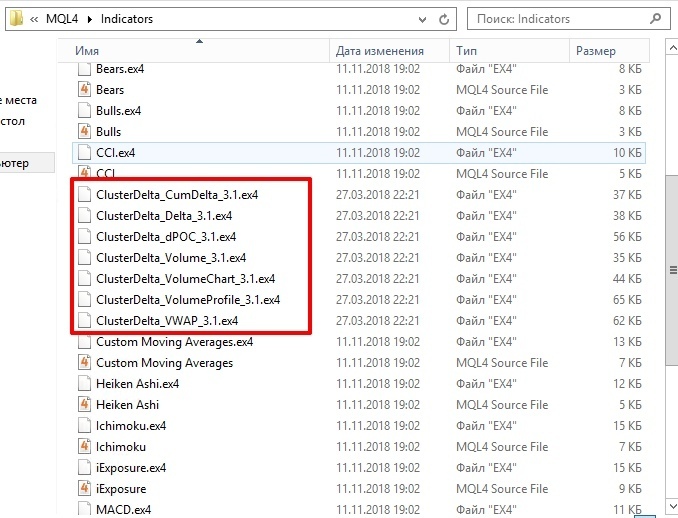Select Ichimoku.ex4 file name

[x=131, y=425]
